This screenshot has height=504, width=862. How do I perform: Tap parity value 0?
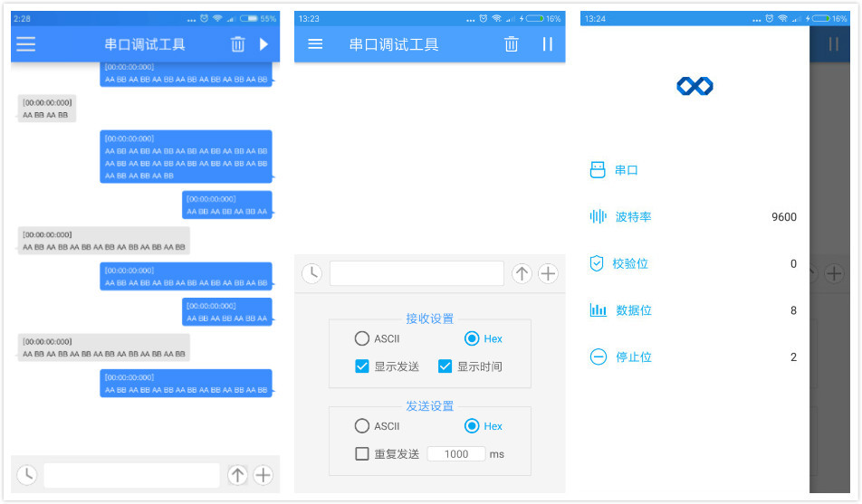(x=793, y=263)
